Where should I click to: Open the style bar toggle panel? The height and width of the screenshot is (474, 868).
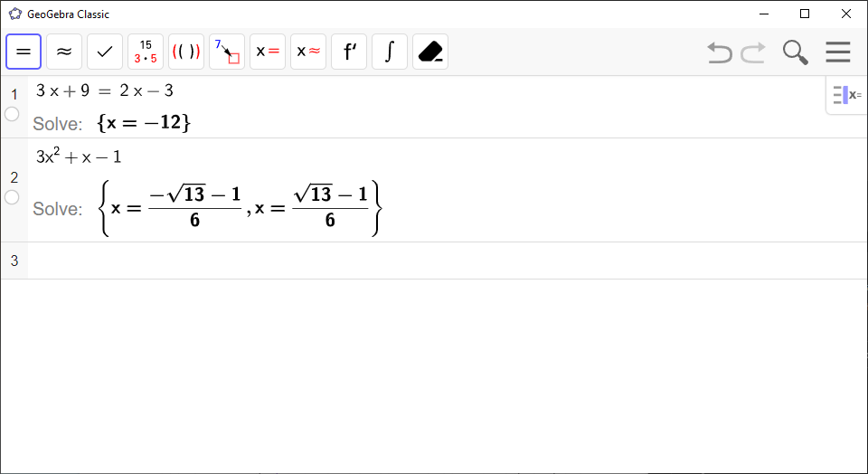847,95
